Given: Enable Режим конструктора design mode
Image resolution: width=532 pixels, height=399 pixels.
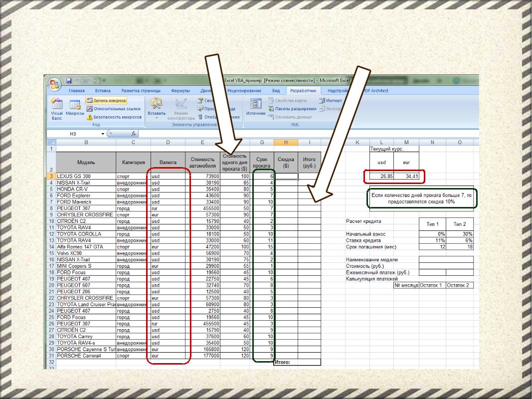Looking at the screenshot, I should tap(181, 109).
